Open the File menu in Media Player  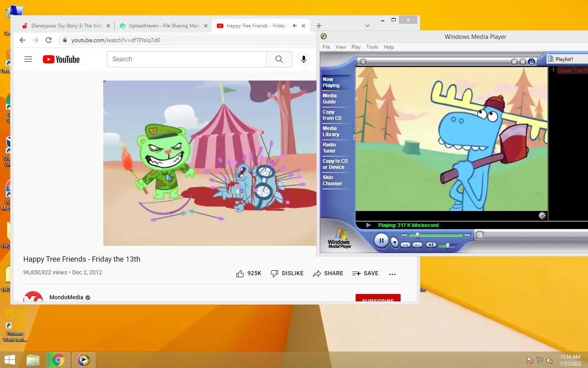(326, 47)
